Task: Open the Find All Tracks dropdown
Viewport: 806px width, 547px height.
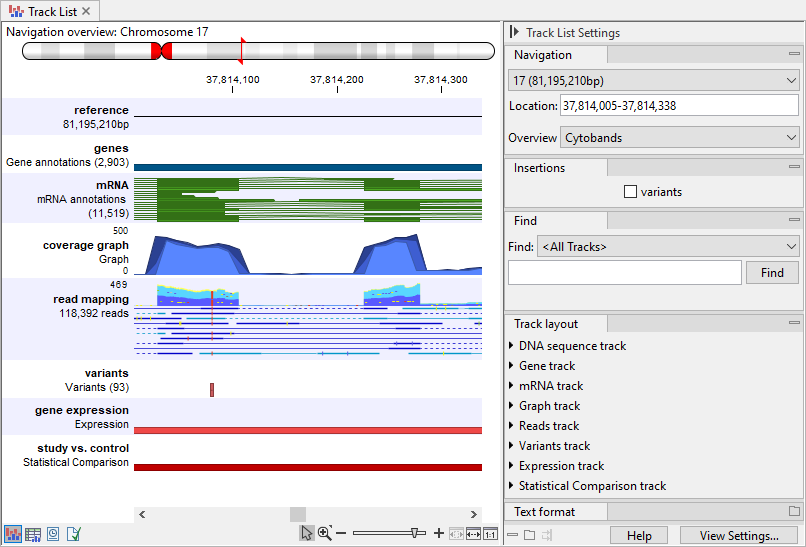Action: click(667, 246)
